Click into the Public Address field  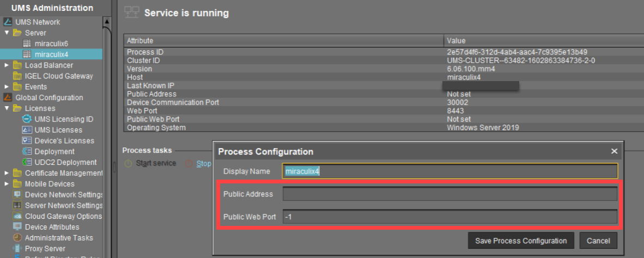coord(449,194)
